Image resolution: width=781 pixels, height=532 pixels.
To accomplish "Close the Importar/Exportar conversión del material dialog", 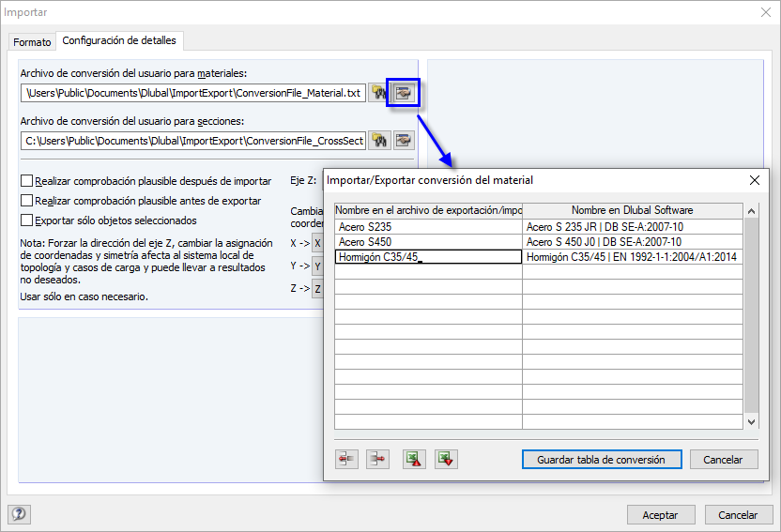I will tap(755, 180).
